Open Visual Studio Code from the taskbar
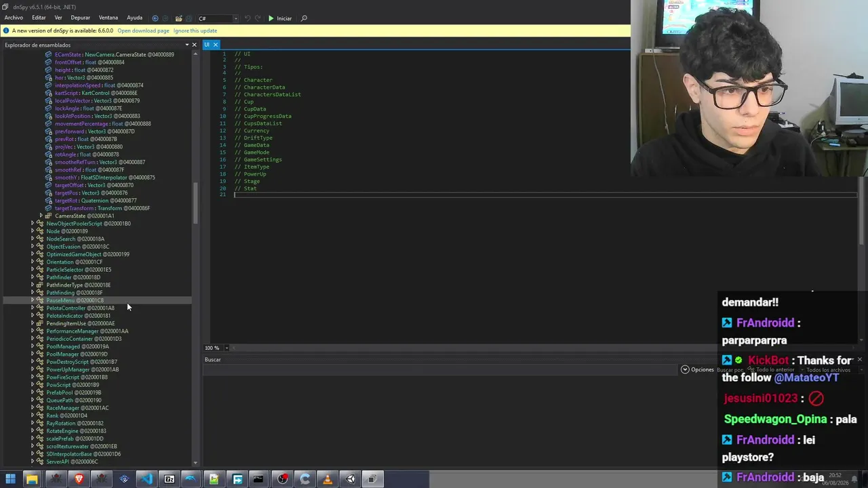The image size is (868, 488). click(x=146, y=479)
